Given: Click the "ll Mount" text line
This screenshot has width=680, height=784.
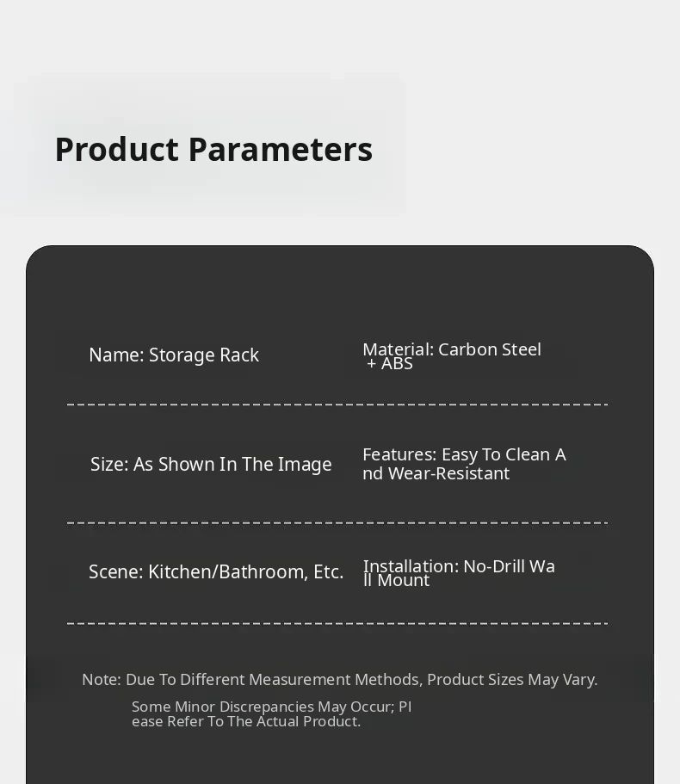Looking at the screenshot, I should pyautogui.click(x=397, y=581).
